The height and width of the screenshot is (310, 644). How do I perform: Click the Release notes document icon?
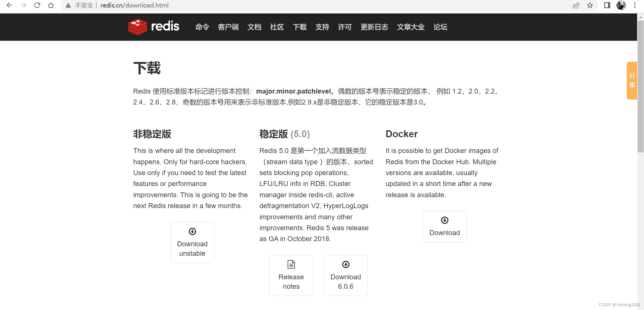291,264
